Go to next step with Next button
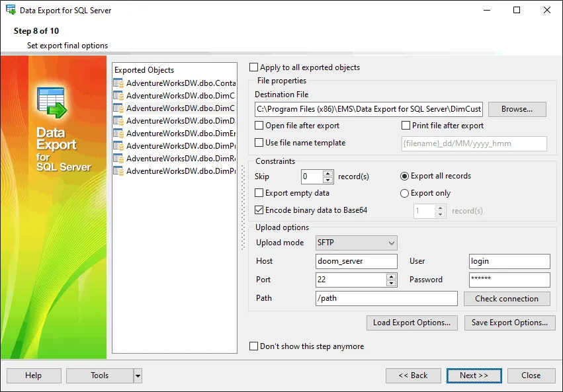This screenshot has width=563, height=392. point(474,375)
